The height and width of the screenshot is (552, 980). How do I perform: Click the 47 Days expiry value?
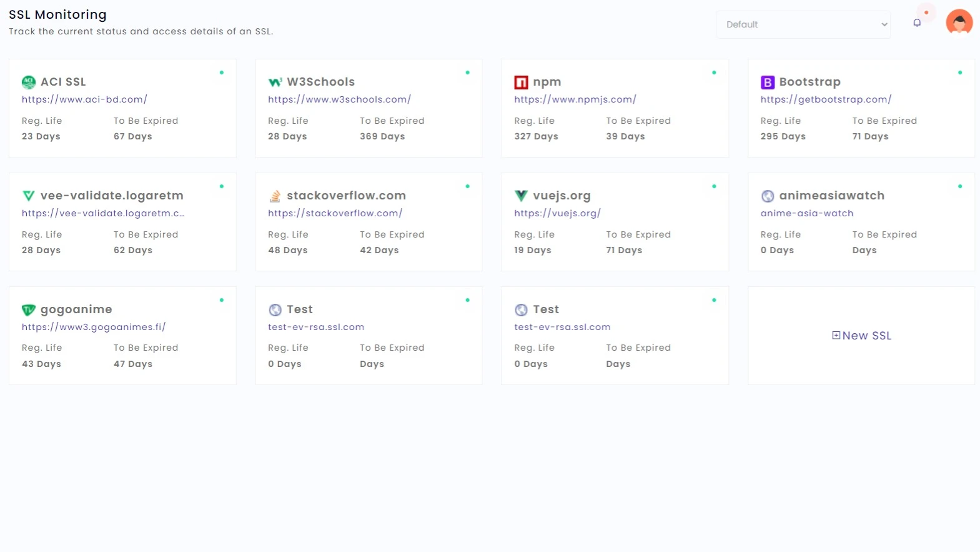pyautogui.click(x=132, y=364)
